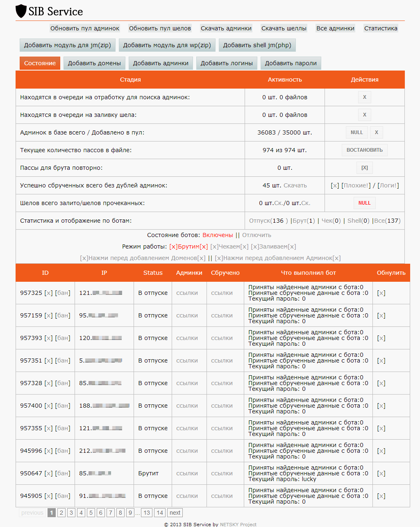Filter bots by Отпуск(136)

click(x=268, y=221)
